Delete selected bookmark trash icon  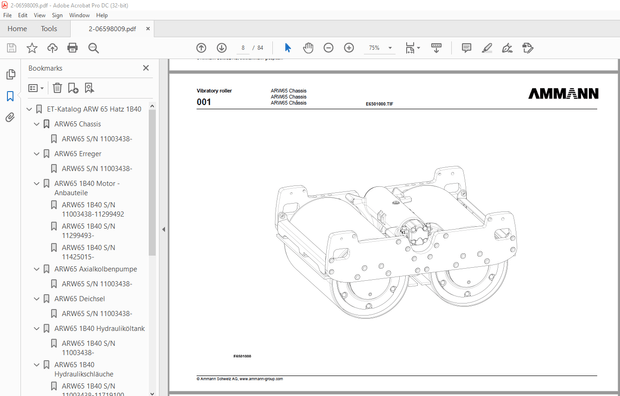click(x=57, y=88)
